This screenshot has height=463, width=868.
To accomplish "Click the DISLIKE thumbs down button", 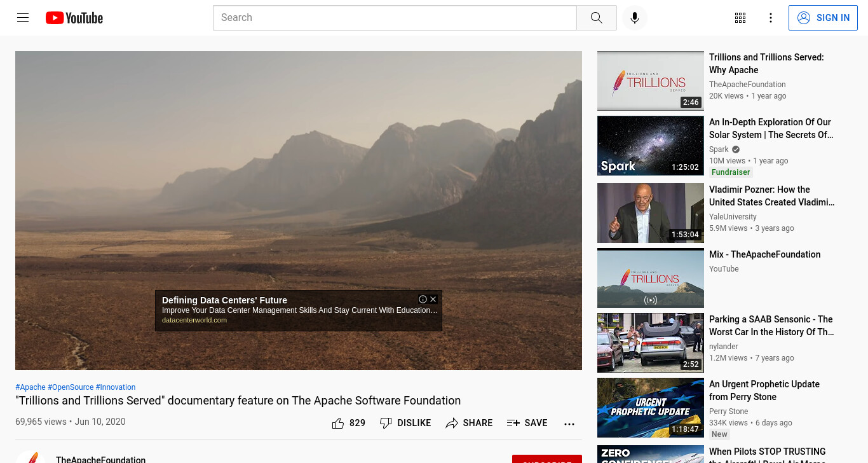I will coord(405,423).
